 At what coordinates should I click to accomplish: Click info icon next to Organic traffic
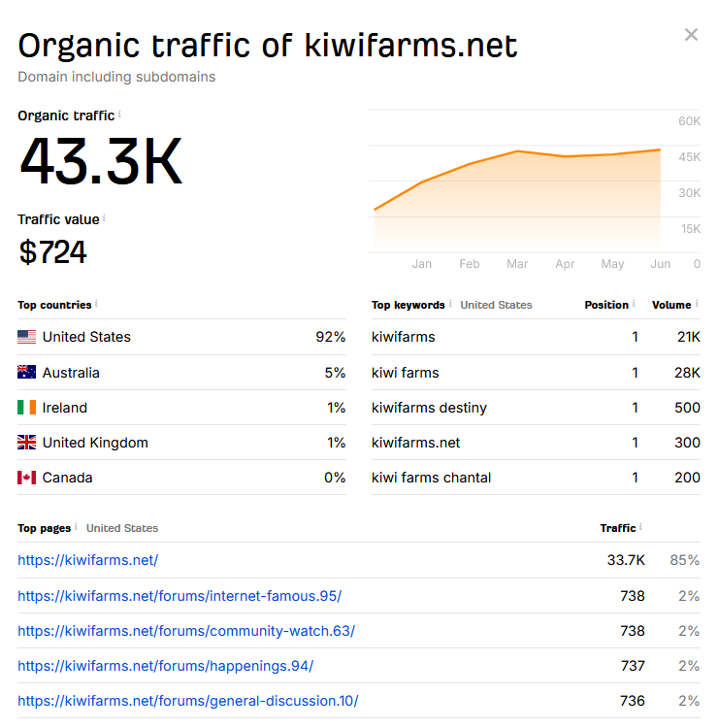[119, 114]
